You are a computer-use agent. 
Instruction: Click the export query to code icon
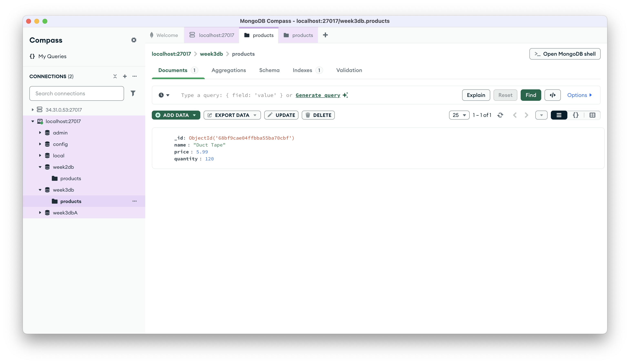552,95
